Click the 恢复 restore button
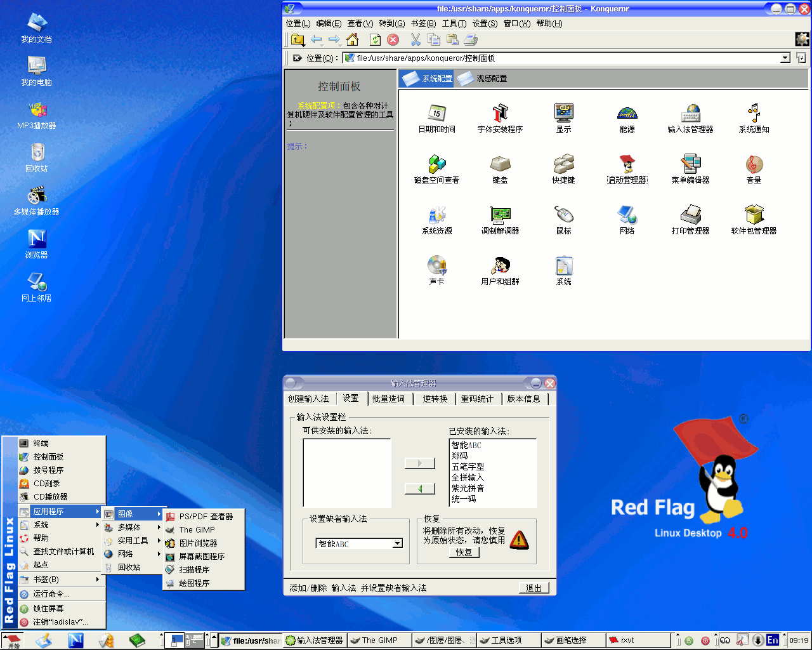 point(464,552)
